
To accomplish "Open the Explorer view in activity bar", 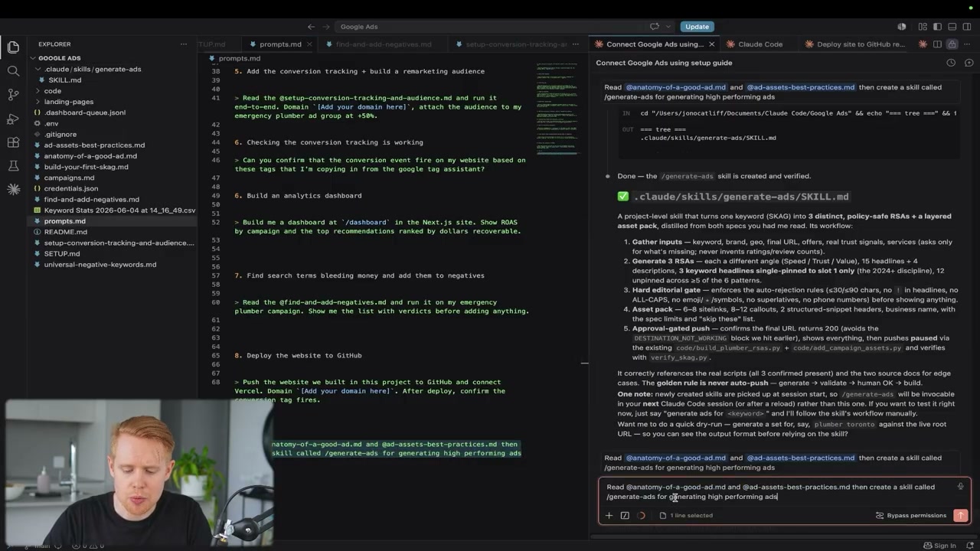I will click(x=13, y=47).
